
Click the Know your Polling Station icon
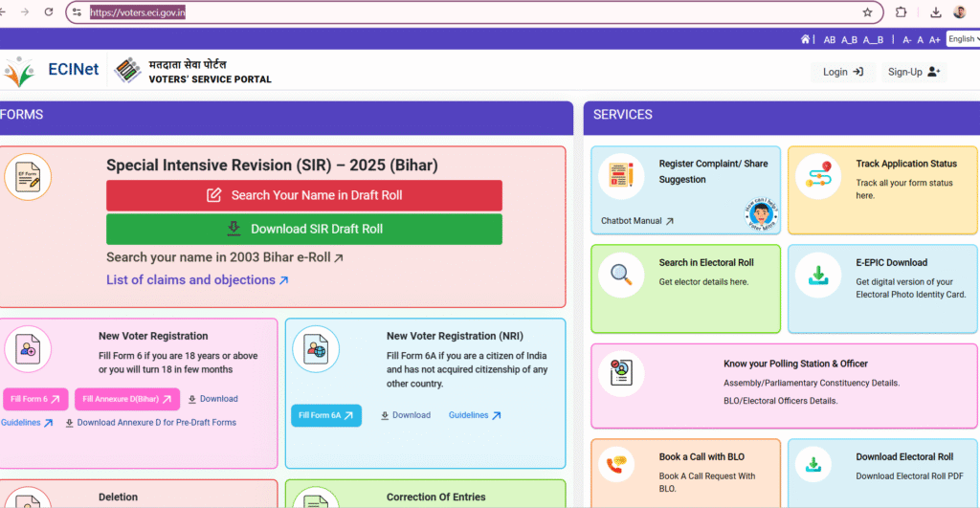click(621, 374)
